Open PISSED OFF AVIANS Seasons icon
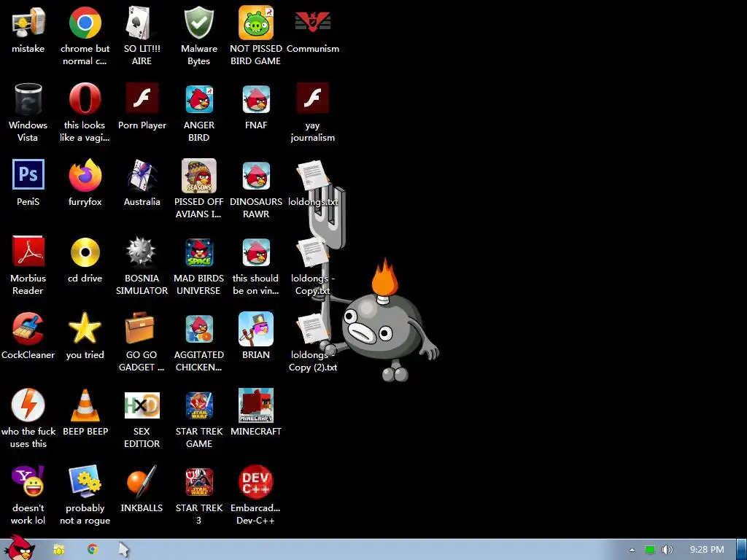Viewport: 747px width, 560px height. point(198,175)
